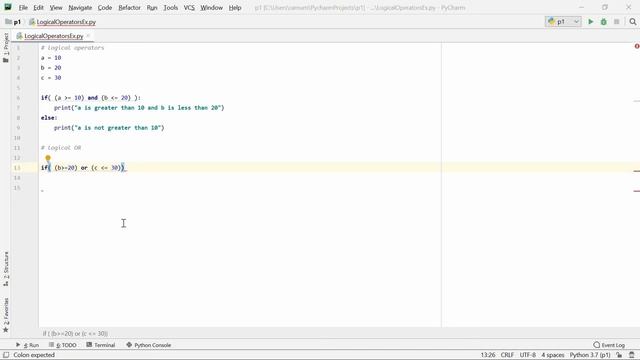Open the Event Log

tap(609, 345)
